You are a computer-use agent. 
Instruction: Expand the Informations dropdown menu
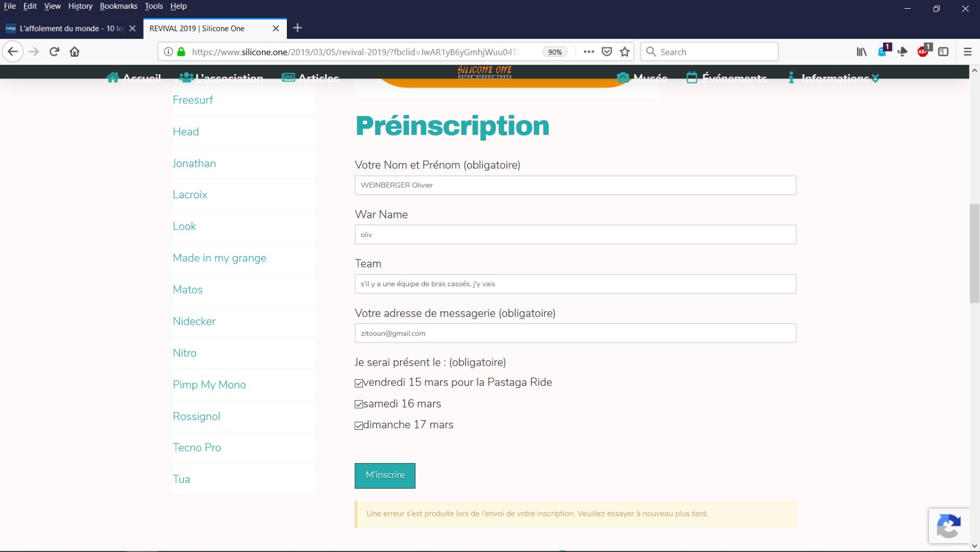835,78
